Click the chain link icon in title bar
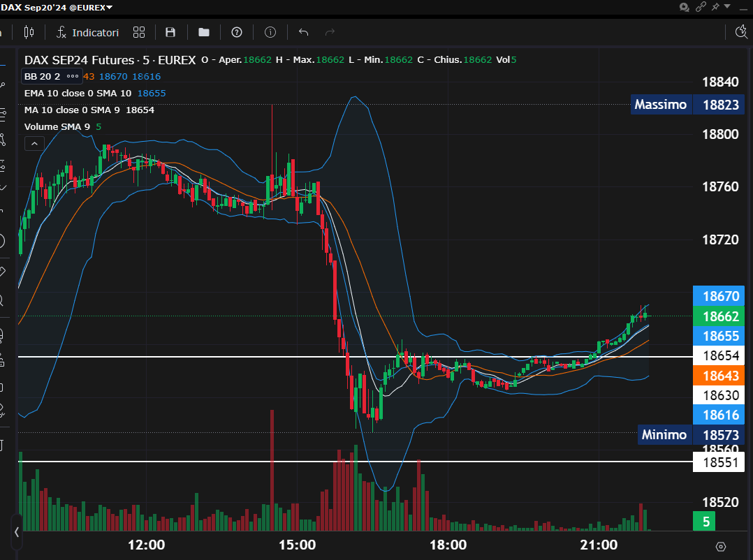The image size is (753, 560). [701, 7]
